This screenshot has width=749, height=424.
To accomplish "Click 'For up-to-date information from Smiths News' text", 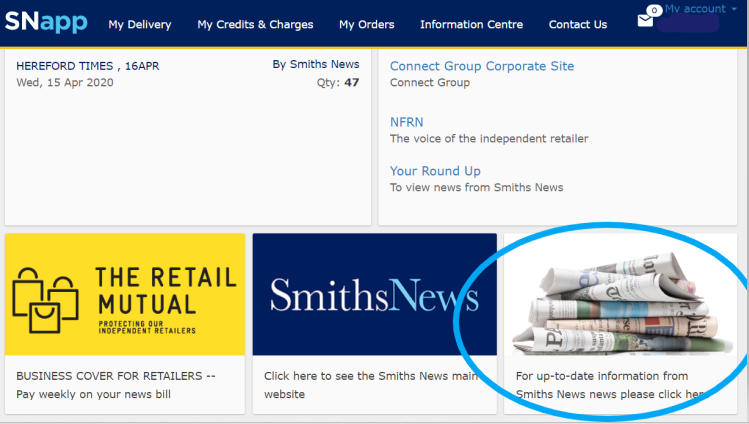I will click(611, 385).
